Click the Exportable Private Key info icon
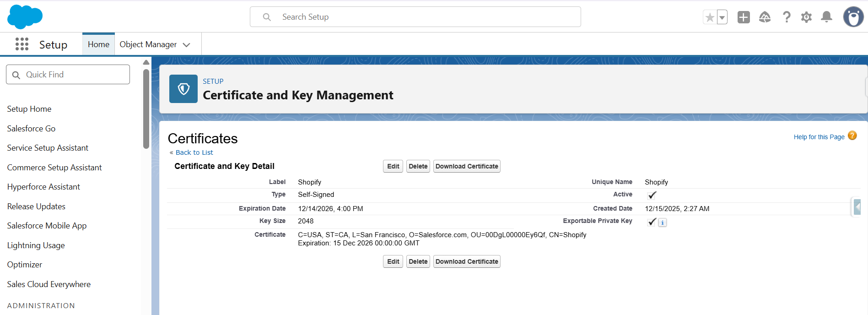This screenshot has height=315, width=868. click(663, 223)
